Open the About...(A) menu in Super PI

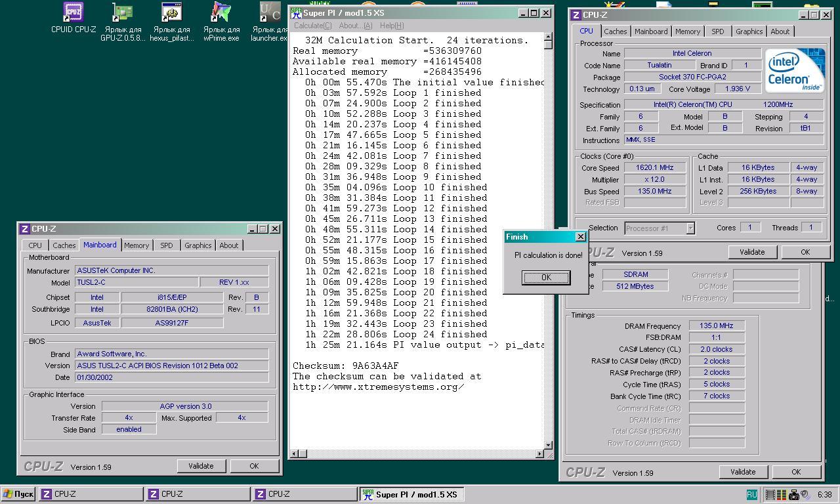pos(355,26)
